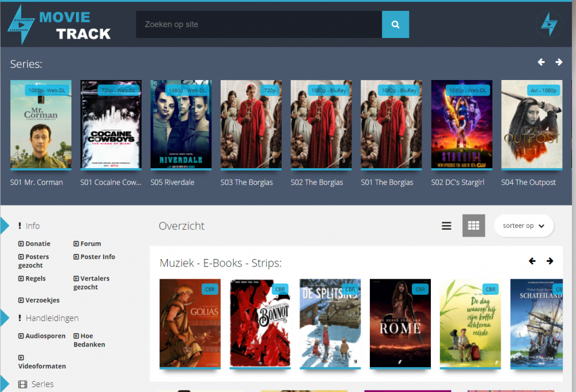Open the Series sidebar section

pos(42,384)
